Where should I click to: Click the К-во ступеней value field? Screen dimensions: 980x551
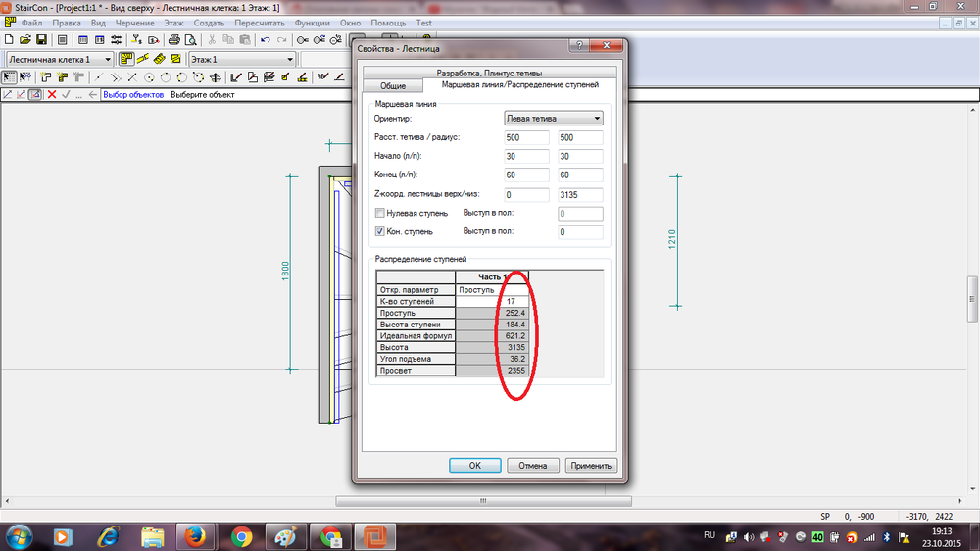pos(510,301)
